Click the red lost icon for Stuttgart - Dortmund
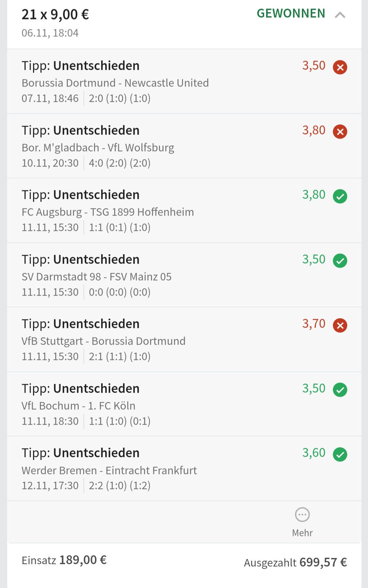This screenshot has height=588, width=368. coord(340,325)
